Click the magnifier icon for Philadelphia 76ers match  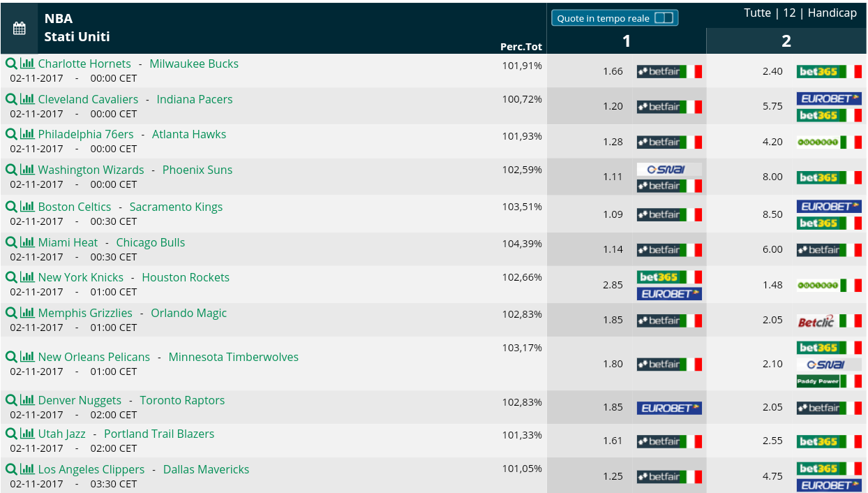[x=11, y=134]
